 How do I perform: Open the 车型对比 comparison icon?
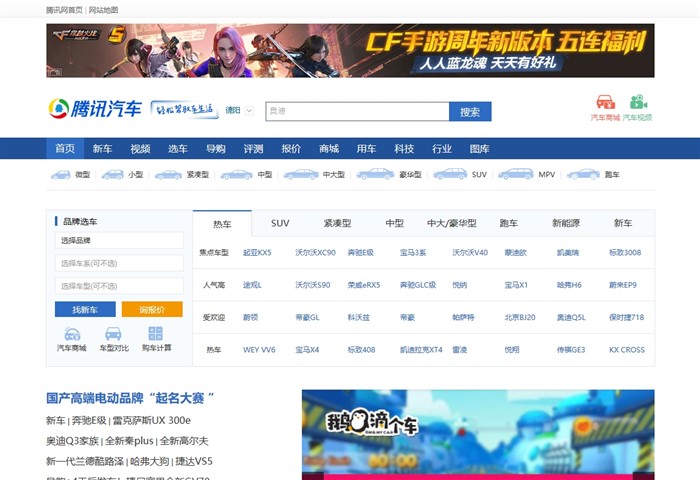coord(113,334)
